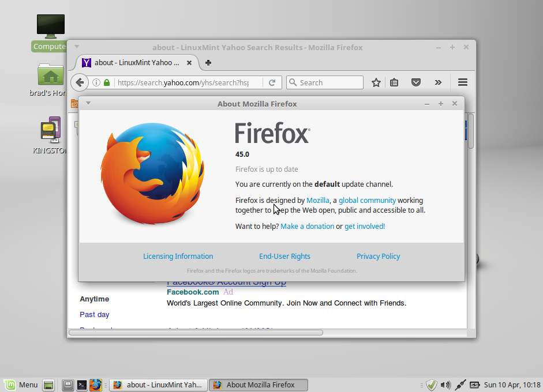Click the version number 45.0
This screenshot has width=543, height=392.
[242, 154]
